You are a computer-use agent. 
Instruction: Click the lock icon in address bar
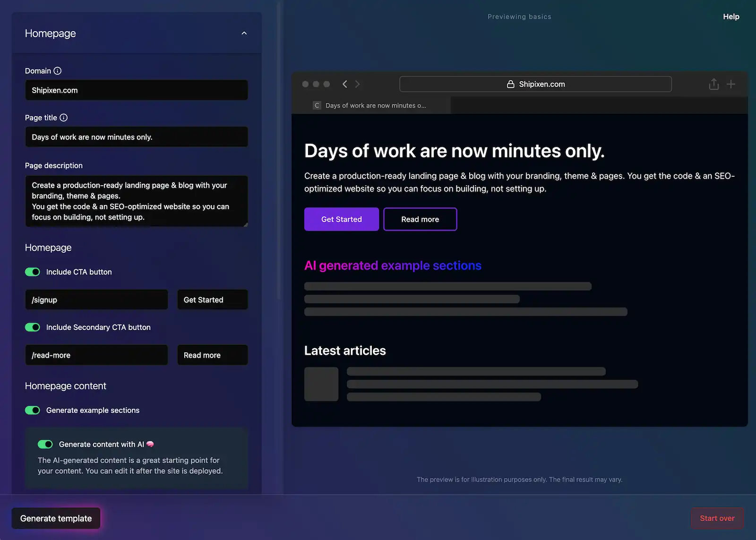coord(511,84)
